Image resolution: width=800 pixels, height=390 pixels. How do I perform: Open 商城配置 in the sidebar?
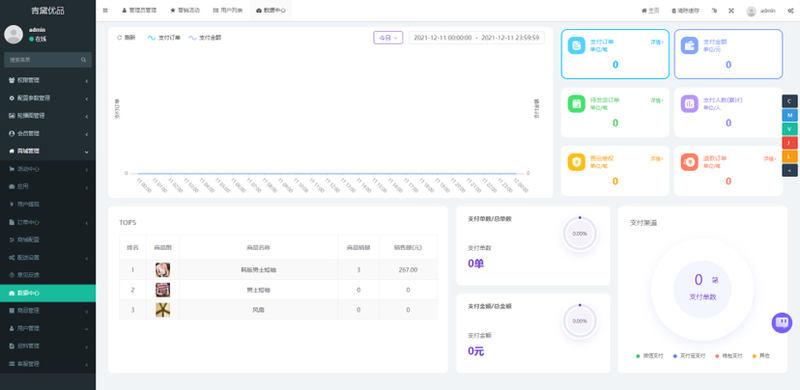[48, 239]
